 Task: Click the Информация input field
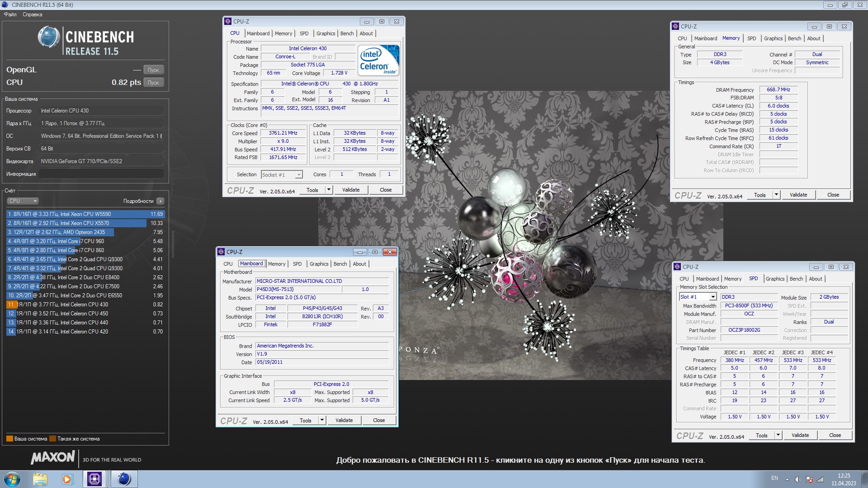click(x=101, y=174)
